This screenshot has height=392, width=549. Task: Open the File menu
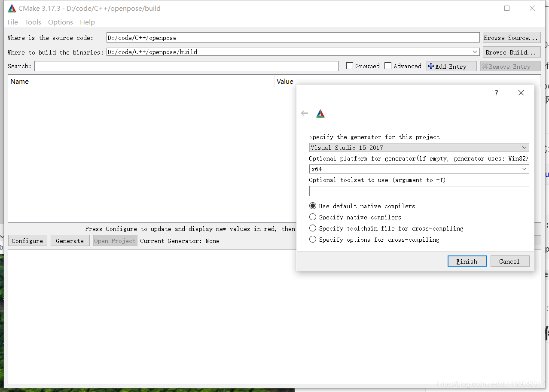pos(13,22)
